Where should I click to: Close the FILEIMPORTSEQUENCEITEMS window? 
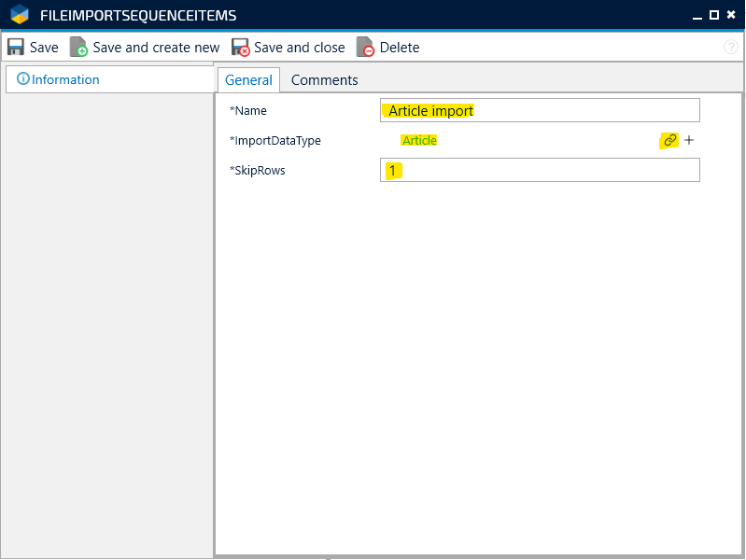(x=731, y=15)
